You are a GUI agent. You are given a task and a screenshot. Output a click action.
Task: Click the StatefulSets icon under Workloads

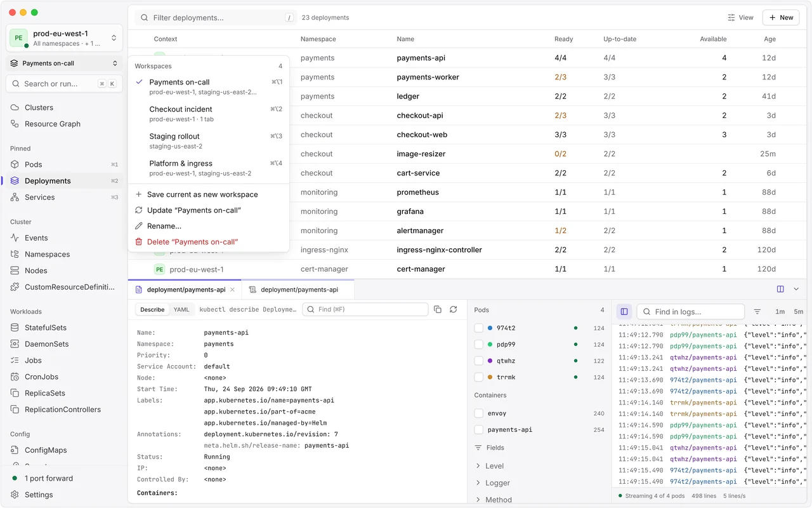15,328
